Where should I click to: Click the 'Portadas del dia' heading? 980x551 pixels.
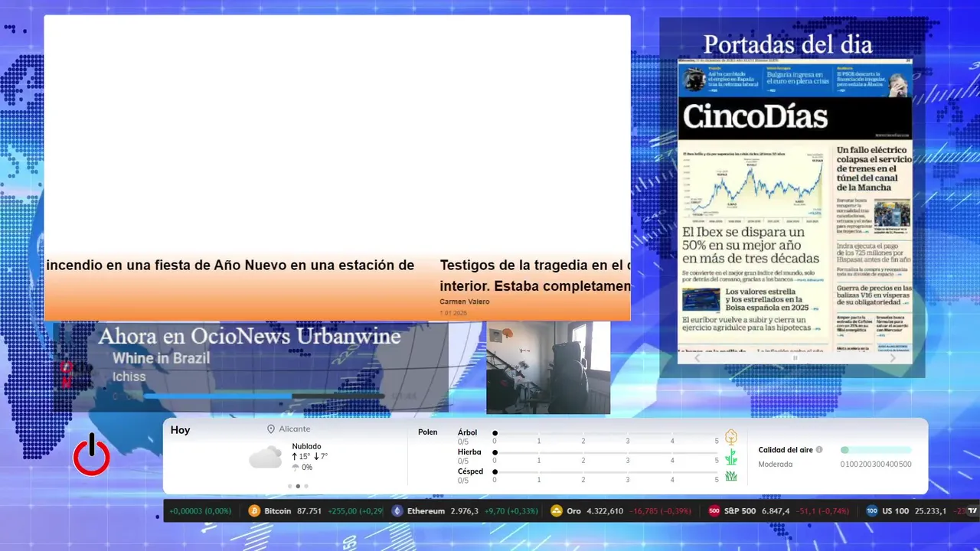[x=788, y=44]
